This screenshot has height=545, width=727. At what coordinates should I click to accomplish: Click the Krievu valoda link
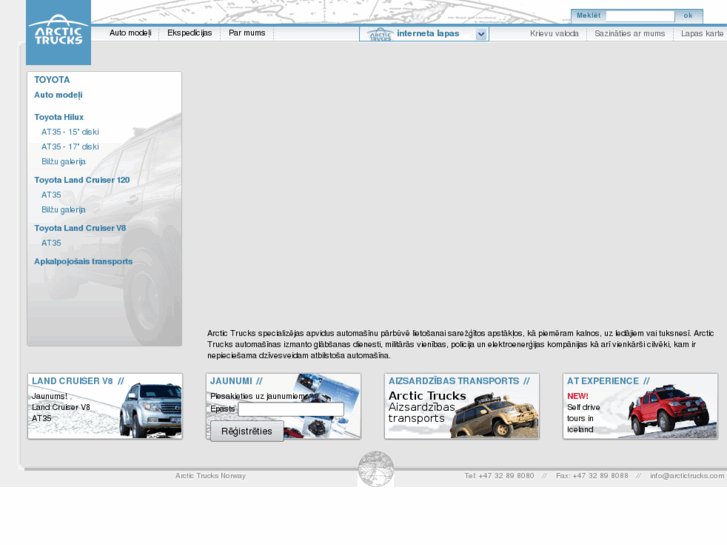tap(554, 33)
